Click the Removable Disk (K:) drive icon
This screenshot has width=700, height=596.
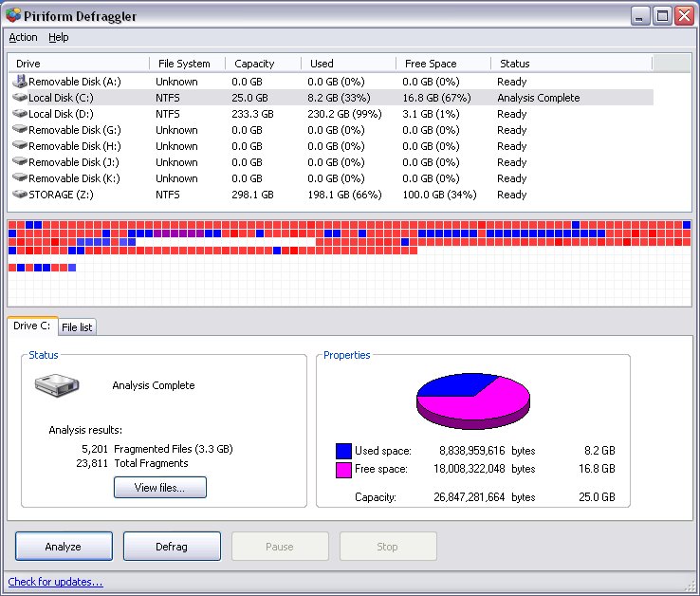pos(20,178)
